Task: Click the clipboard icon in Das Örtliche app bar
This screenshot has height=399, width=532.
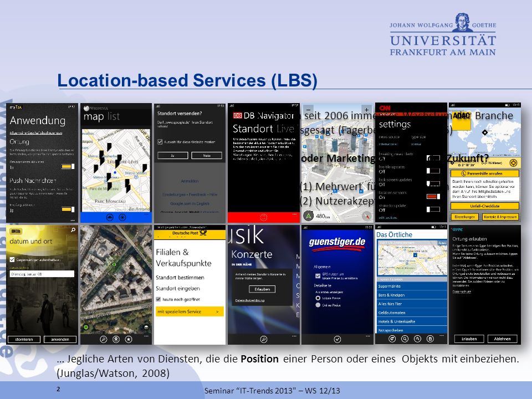Action: click(x=430, y=339)
